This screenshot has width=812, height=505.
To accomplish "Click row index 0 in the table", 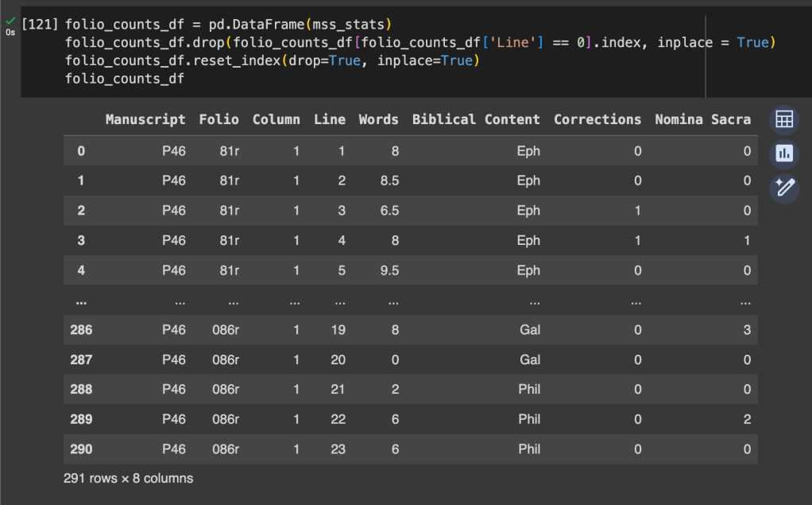I will (81, 151).
